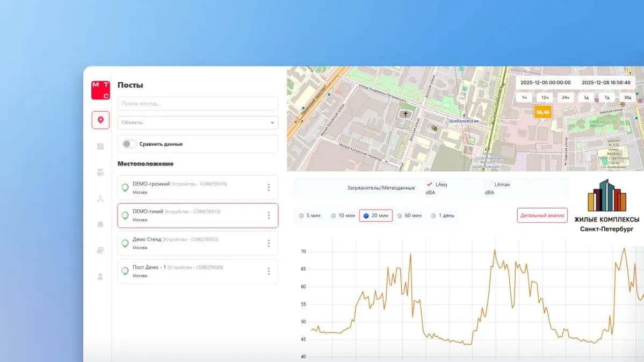Click the Детальный анализ button
644x362 pixels.
542,215
